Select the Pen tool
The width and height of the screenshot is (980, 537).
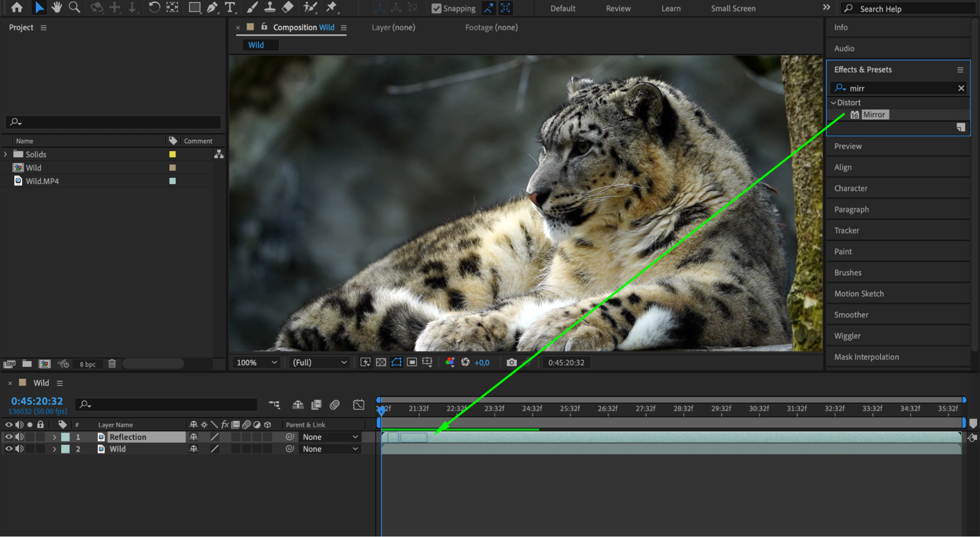pyautogui.click(x=212, y=7)
